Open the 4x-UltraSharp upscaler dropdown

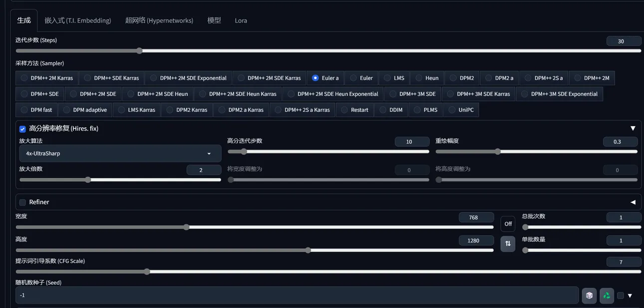(x=118, y=154)
